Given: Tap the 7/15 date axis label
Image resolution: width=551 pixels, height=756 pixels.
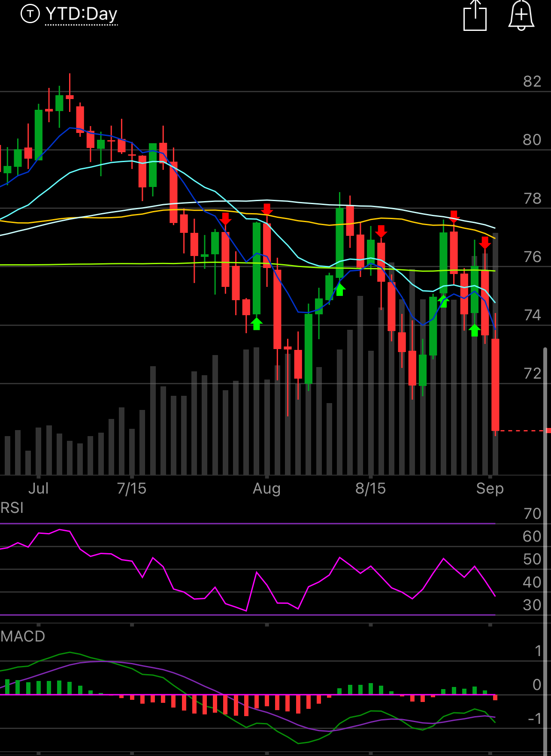Looking at the screenshot, I should 132,488.
